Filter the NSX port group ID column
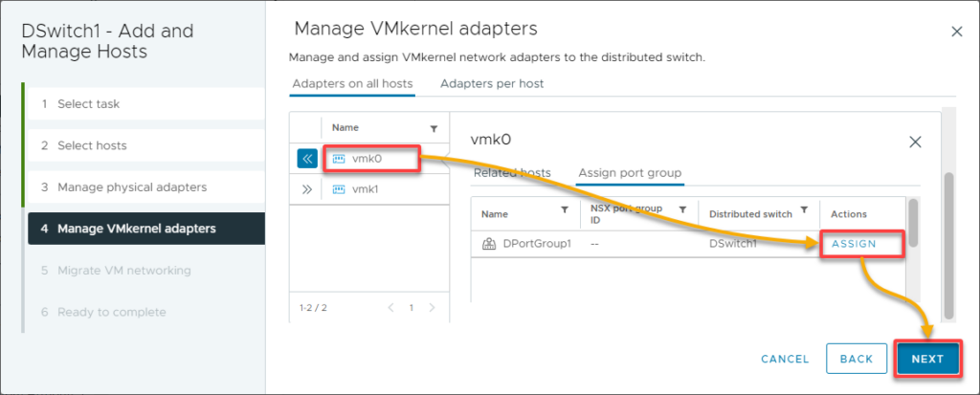The image size is (980, 395). (683, 209)
